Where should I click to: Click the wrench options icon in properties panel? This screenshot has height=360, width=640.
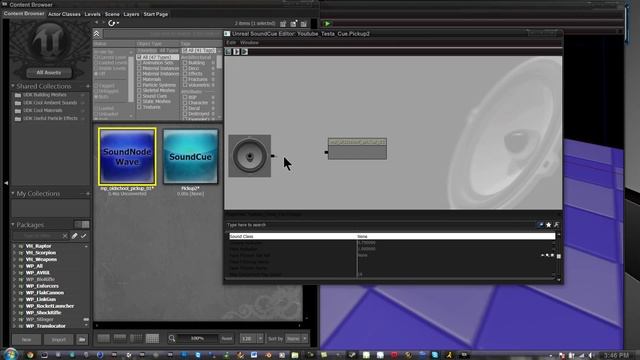coord(556,225)
